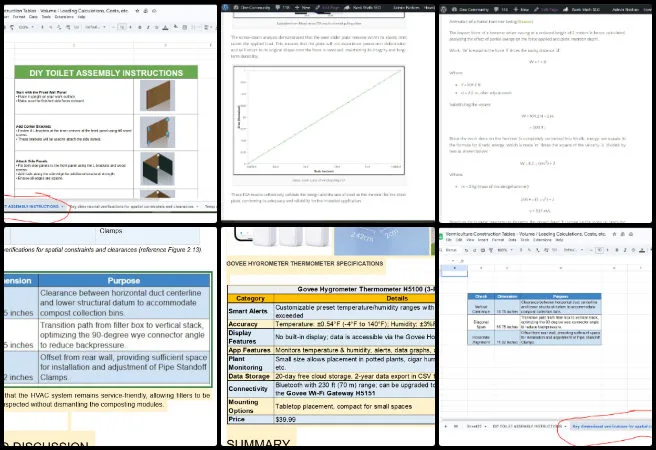Click the WordPress logo in the chart page admin bar
This screenshot has width=656, height=450.
tap(226, 8)
